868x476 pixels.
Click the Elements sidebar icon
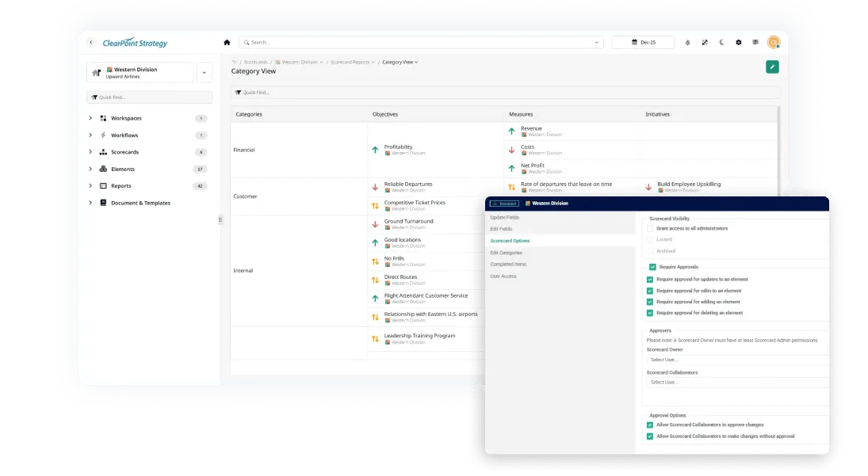tap(103, 169)
